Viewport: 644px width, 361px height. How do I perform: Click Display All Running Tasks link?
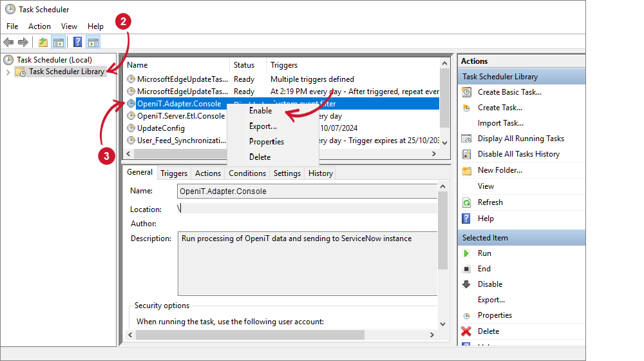click(521, 139)
